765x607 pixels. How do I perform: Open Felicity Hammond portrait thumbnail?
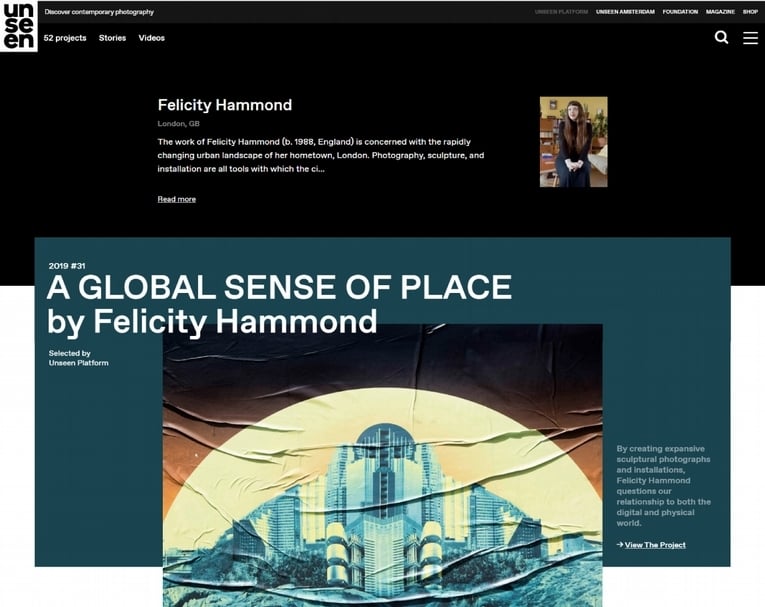(x=573, y=142)
